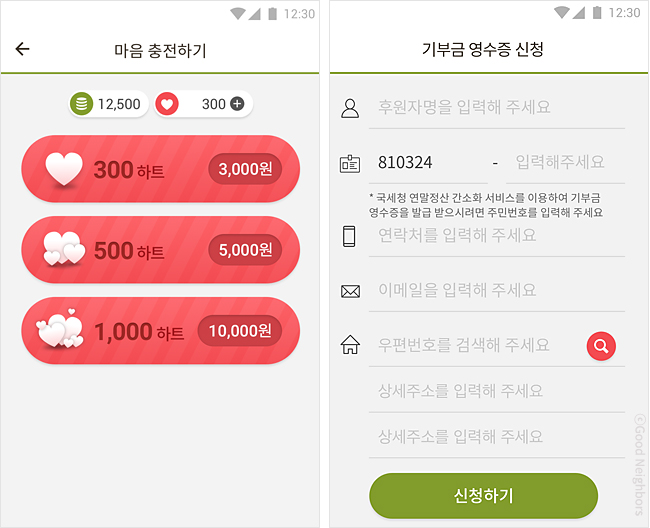Click the 이메일 input field

click(x=496, y=290)
